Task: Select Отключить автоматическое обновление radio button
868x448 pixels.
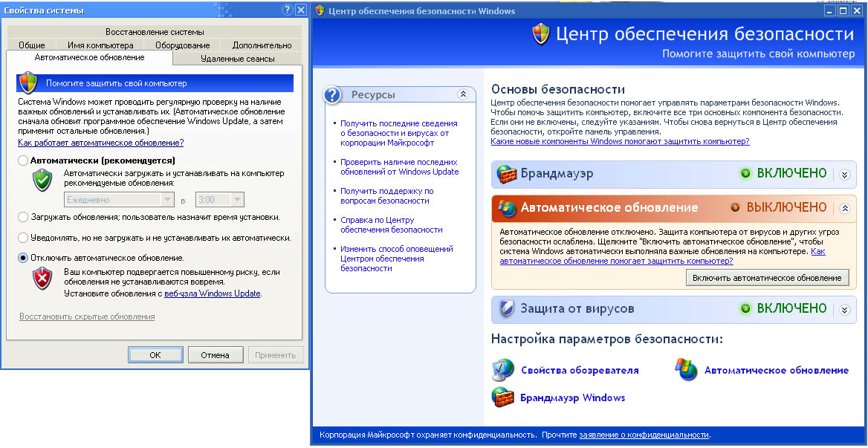Action: (23, 258)
